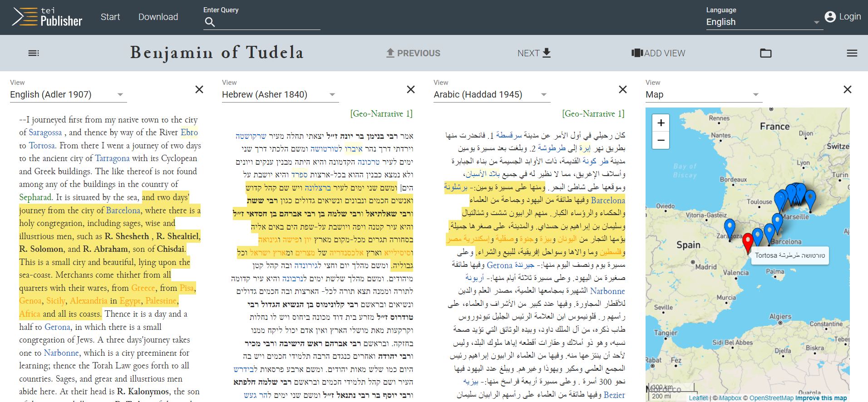Click Saragossa link in English text
Image resolution: width=868 pixels, height=402 pixels.
45,132
